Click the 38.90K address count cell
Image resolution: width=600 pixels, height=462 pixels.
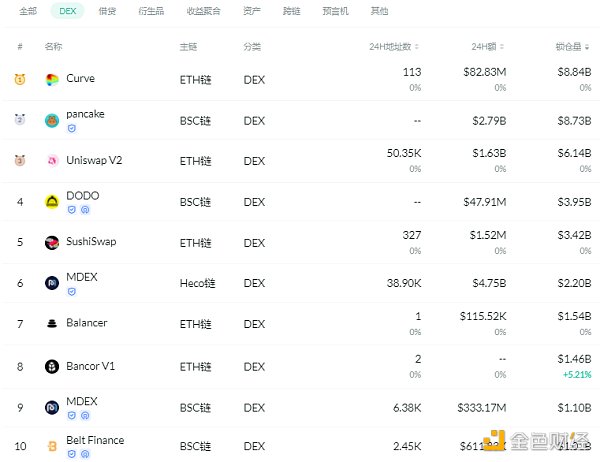pos(404,283)
